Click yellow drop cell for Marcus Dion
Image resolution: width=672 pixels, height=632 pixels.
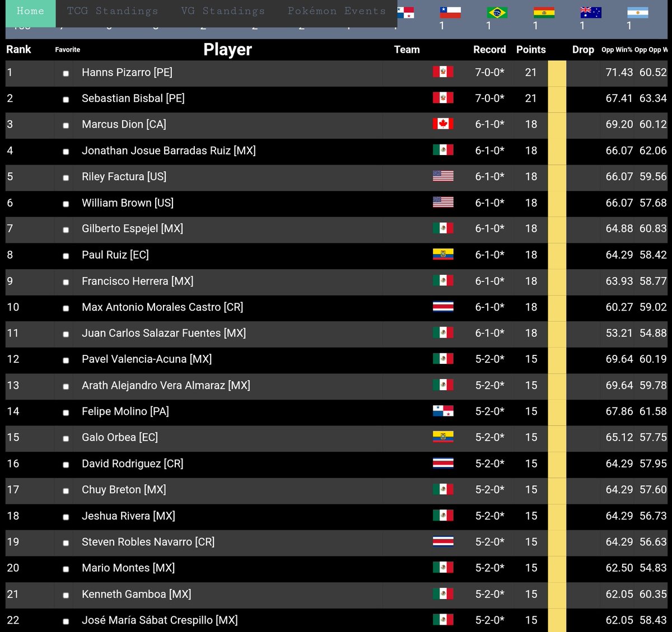tap(557, 125)
